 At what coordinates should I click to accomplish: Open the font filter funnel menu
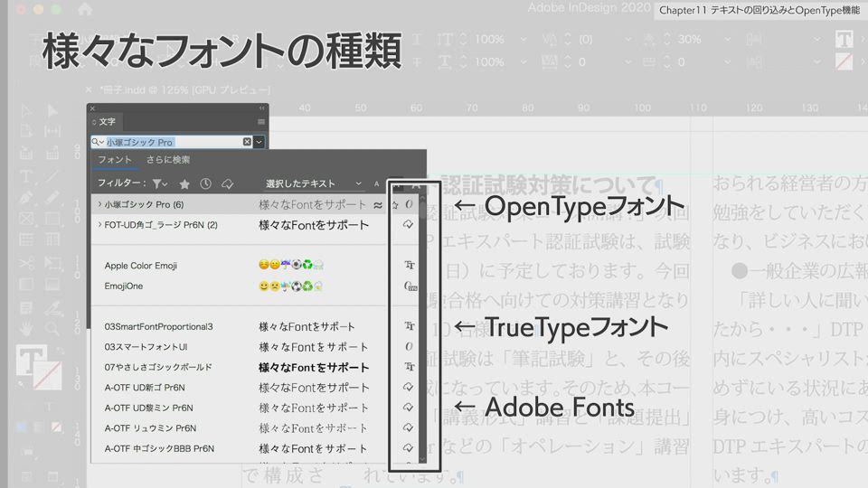(159, 183)
